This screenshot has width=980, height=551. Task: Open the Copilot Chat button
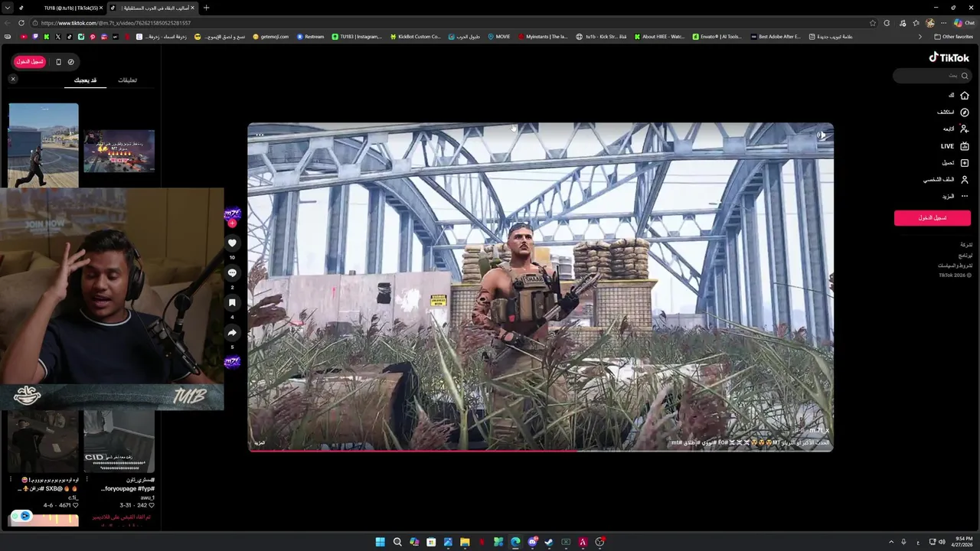point(964,23)
